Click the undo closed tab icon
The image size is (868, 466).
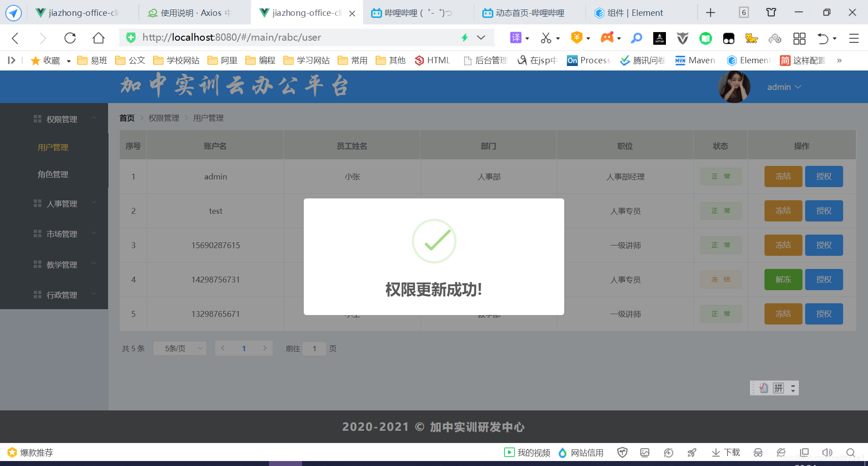pyautogui.click(x=823, y=38)
